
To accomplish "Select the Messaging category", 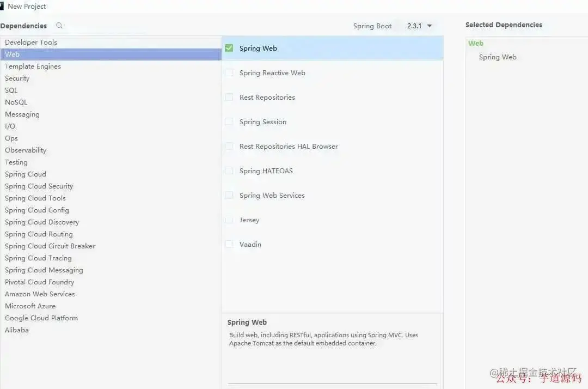I will coord(111,114).
